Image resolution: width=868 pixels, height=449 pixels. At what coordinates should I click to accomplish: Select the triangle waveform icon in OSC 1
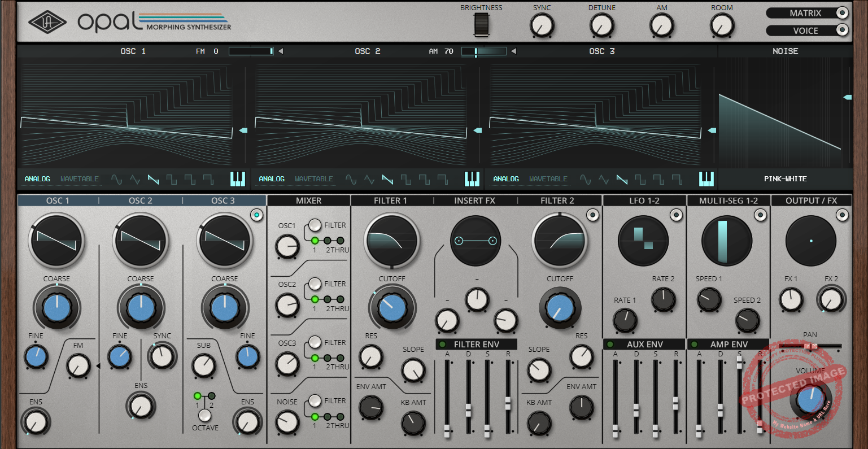coord(135,180)
